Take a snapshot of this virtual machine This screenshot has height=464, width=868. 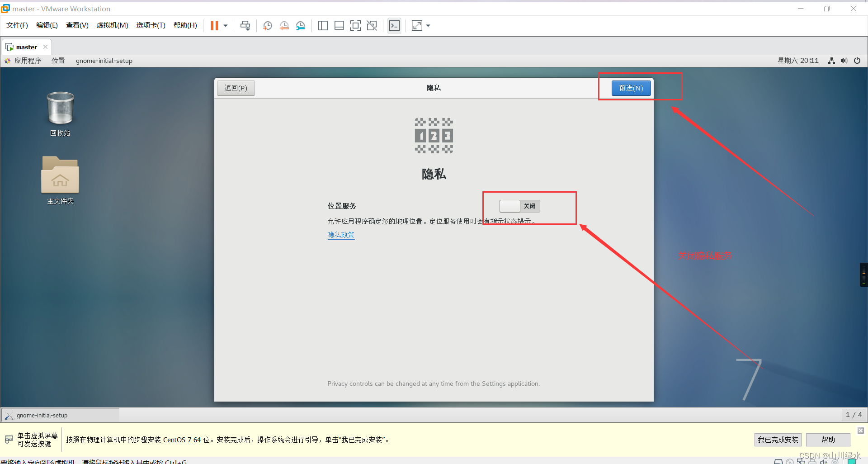pyautogui.click(x=267, y=25)
